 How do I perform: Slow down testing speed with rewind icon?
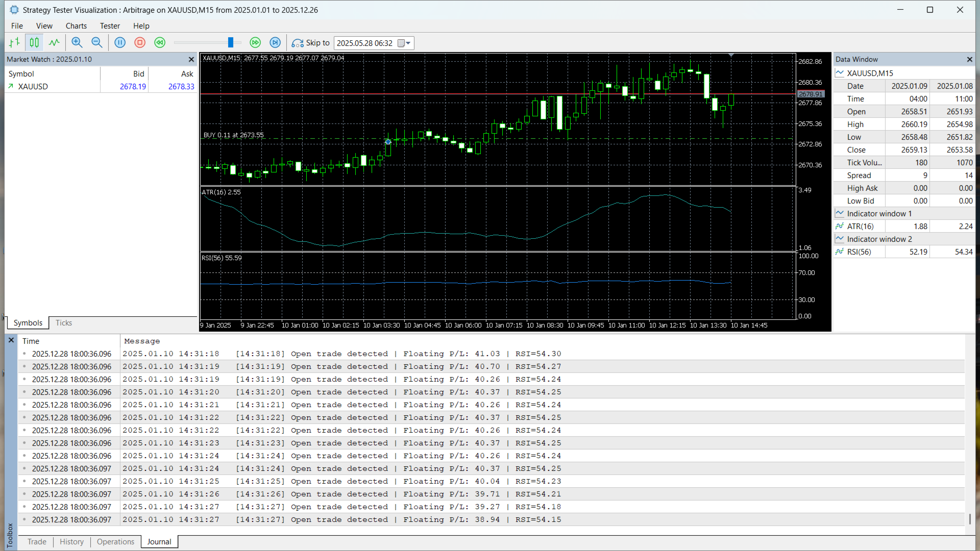coord(160,43)
